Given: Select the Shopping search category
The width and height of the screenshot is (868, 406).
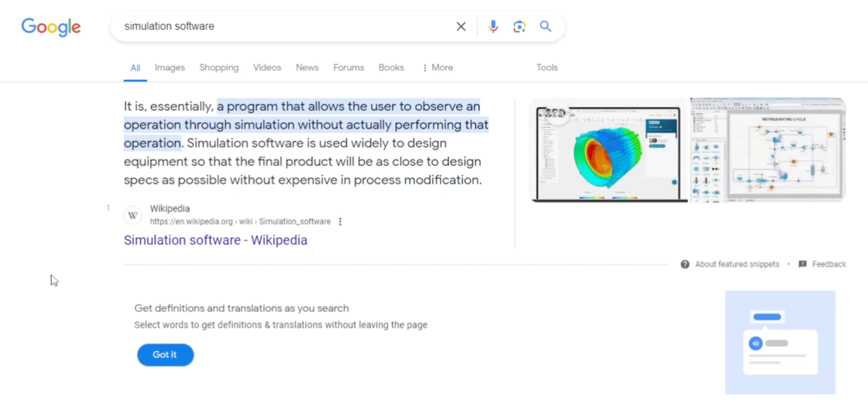Looking at the screenshot, I should point(219,67).
